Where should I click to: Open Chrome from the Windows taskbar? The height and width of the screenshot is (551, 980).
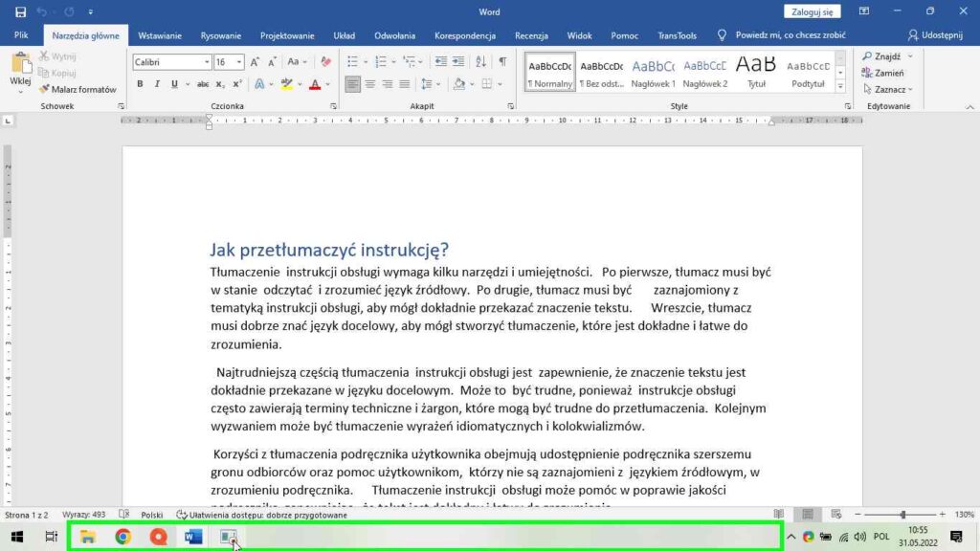(x=122, y=537)
